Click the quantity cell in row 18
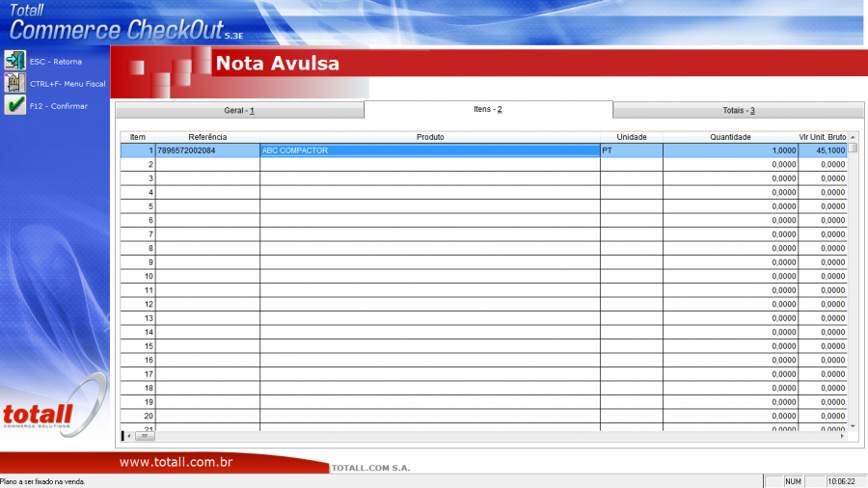Screen dimensions: 868x488 (x=730, y=388)
